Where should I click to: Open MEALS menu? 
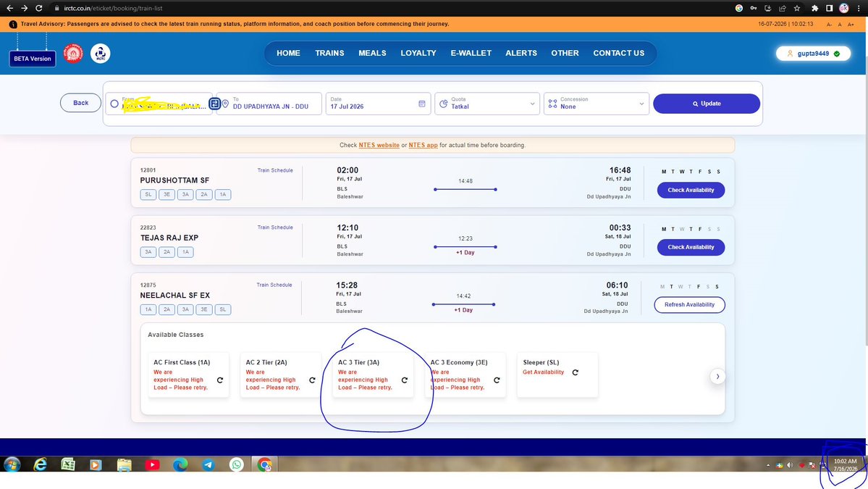372,53
